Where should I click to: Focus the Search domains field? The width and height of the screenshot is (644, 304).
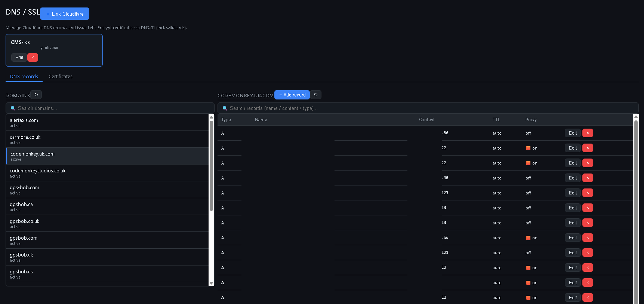pos(110,108)
